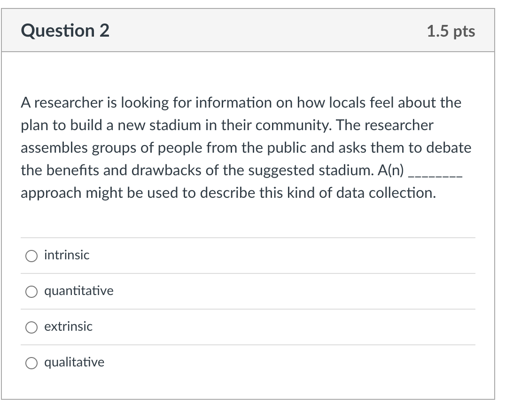Image resolution: width=513 pixels, height=420 pixels.
Task: Select the "intrinsic" radio button
Action: [31, 256]
